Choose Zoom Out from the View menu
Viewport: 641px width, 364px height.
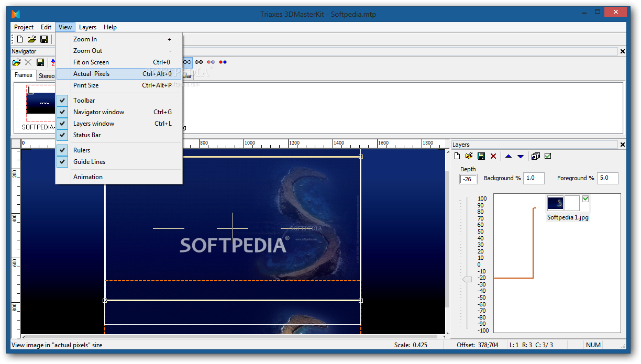[119, 51]
